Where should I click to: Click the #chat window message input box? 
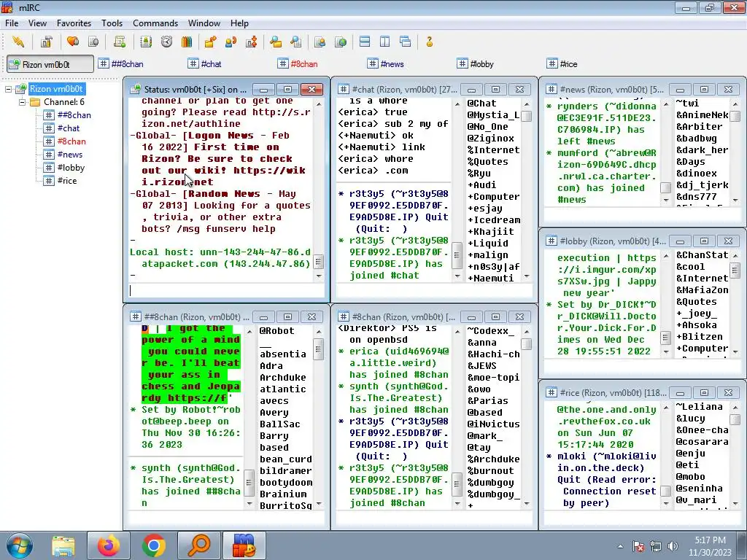tap(434, 290)
